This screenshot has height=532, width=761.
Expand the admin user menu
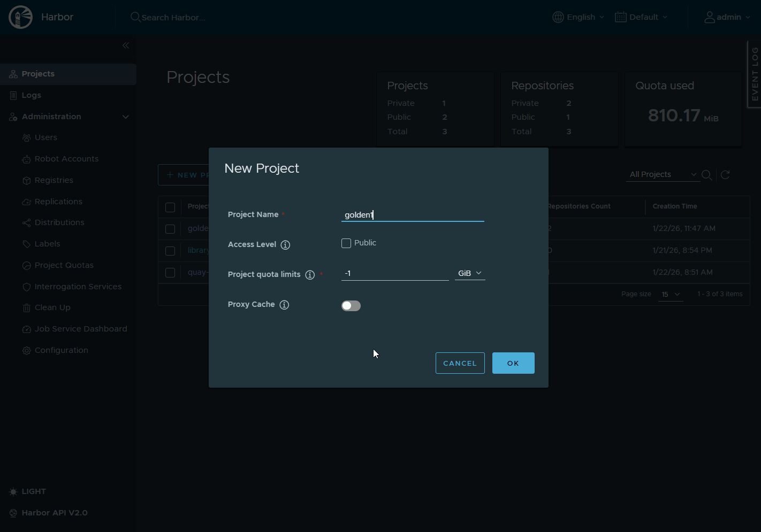727,17
